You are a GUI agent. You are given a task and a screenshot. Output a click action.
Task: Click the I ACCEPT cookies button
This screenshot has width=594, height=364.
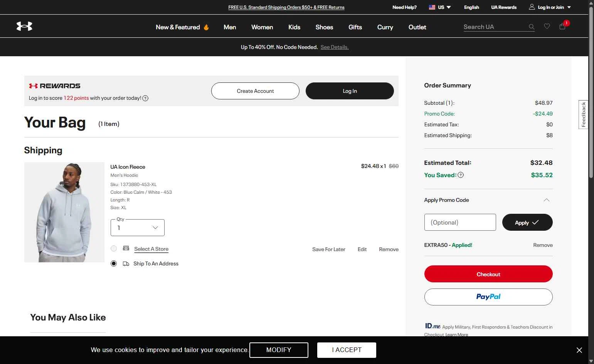(347, 350)
